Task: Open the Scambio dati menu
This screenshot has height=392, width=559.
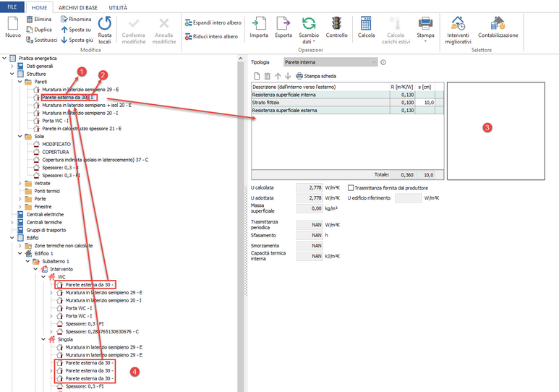Action: click(x=309, y=30)
